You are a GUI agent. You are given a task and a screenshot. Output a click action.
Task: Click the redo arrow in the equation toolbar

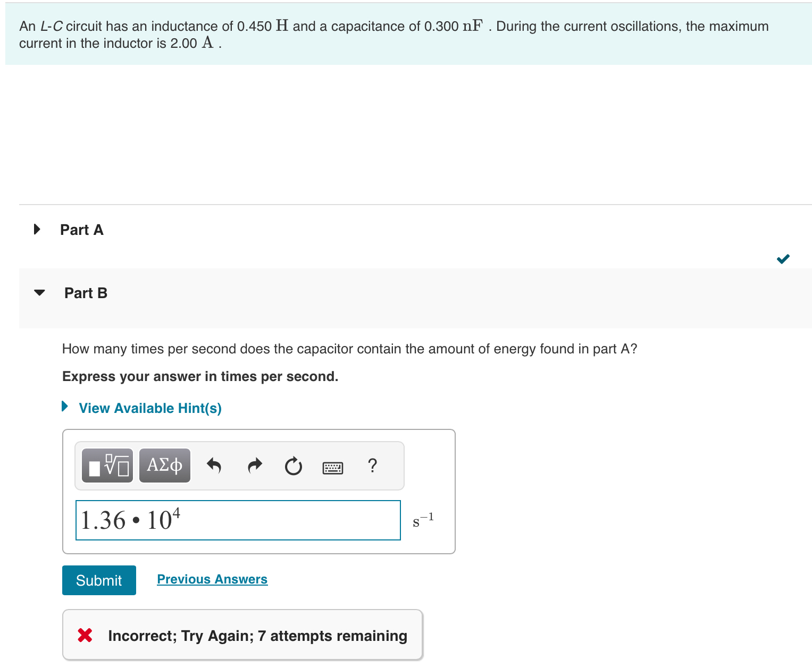pos(254,465)
